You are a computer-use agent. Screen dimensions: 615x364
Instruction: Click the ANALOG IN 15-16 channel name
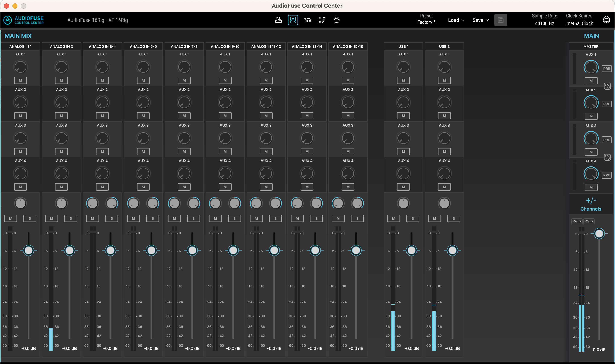348,46
